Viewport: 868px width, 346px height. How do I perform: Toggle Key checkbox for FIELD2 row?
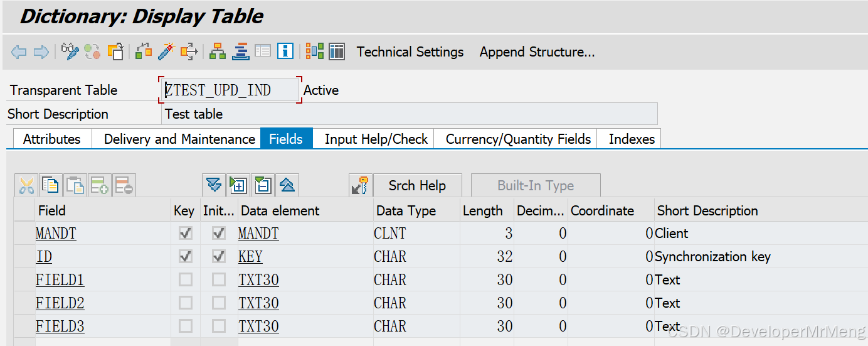click(x=186, y=303)
